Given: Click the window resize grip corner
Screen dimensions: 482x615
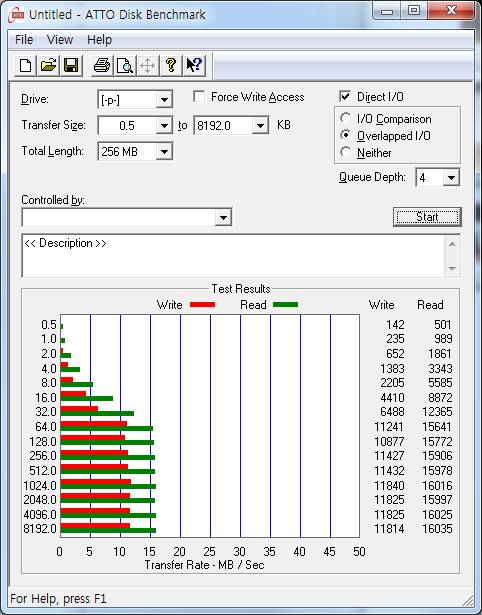Looking at the screenshot, I should click(467, 600).
